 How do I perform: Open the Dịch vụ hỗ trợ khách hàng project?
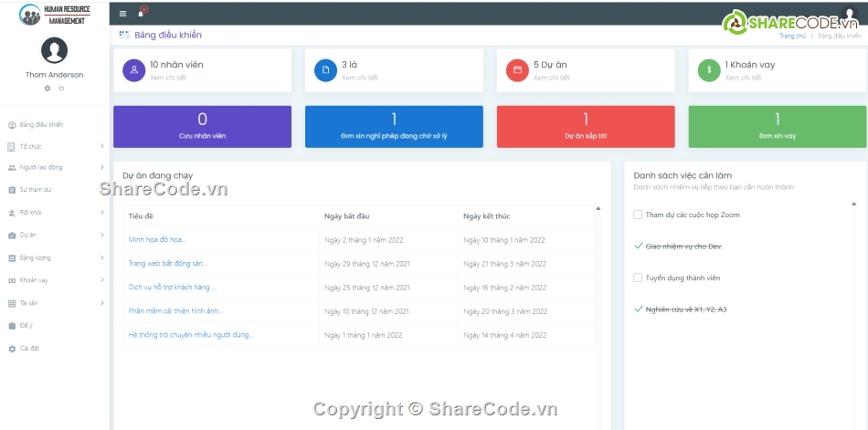point(173,288)
